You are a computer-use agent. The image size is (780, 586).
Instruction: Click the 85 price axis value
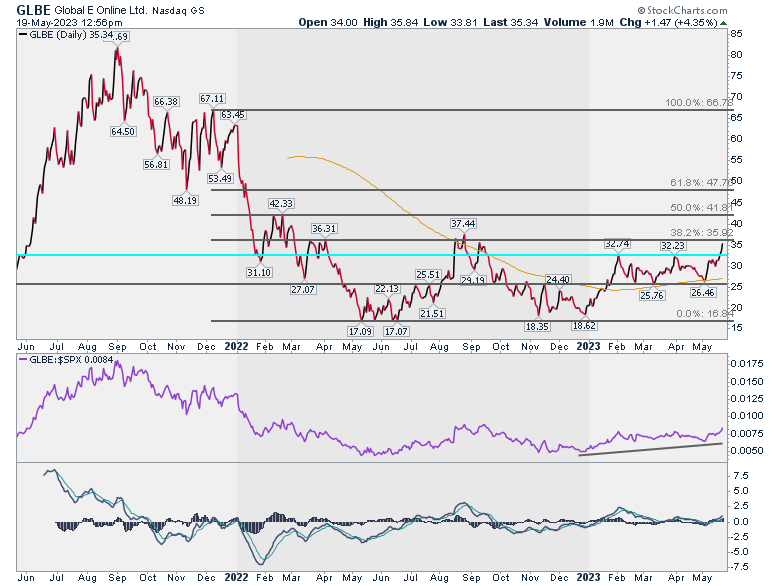coord(736,34)
